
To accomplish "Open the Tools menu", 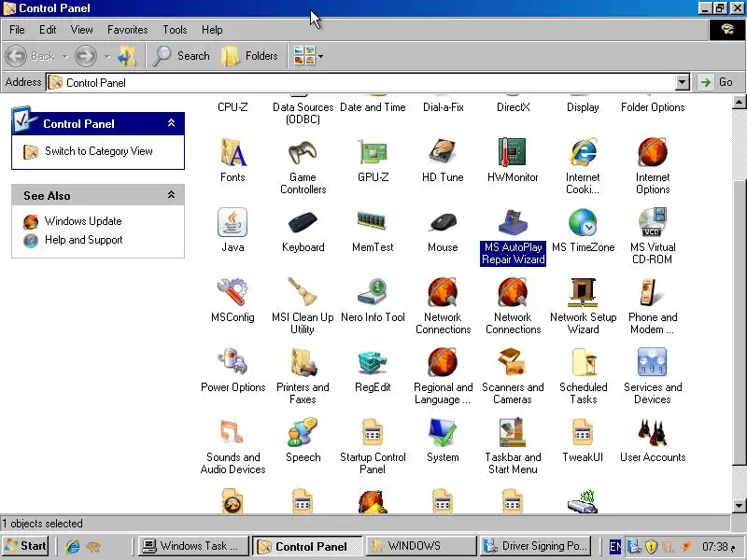I will pyautogui.click(x=175, y=30).
